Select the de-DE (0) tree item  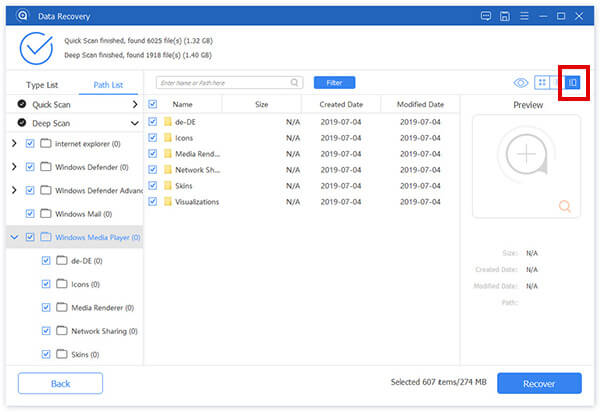pos(87,261)
